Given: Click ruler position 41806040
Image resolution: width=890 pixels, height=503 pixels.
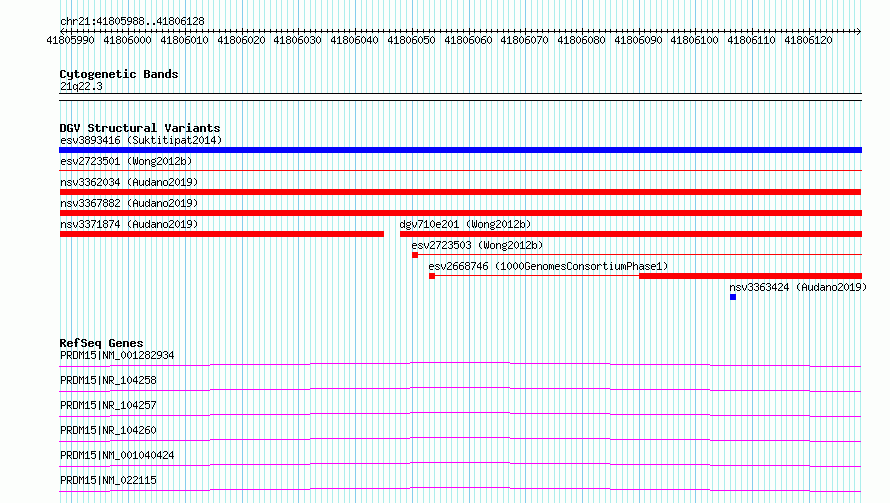Looking at the screenshot, I should [x=354, y=40].
